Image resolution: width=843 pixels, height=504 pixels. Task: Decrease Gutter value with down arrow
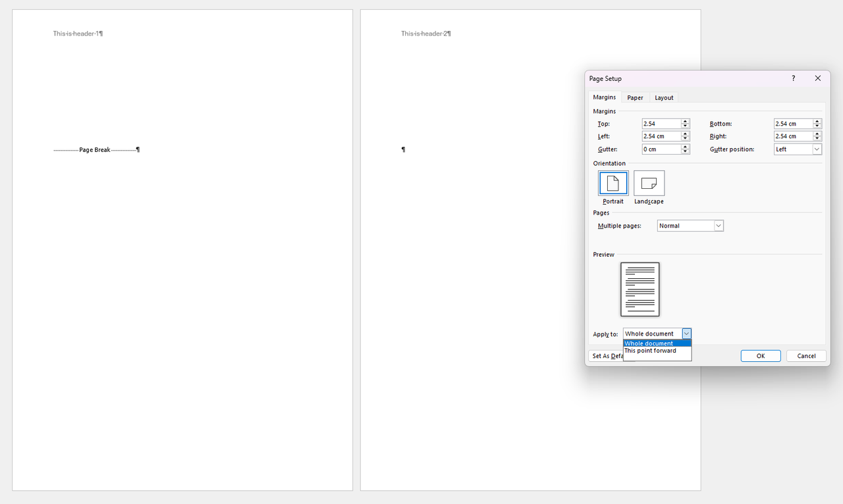(686, 152)
